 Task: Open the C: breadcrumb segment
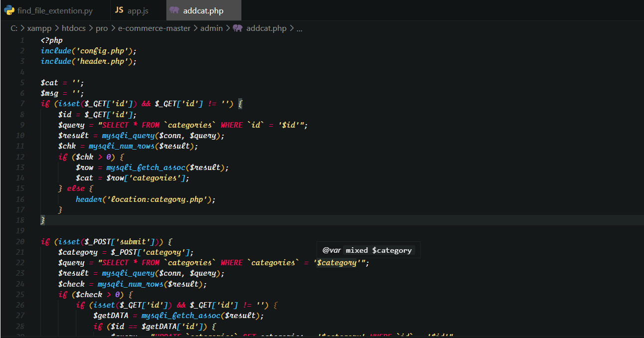tap(14, 28)
